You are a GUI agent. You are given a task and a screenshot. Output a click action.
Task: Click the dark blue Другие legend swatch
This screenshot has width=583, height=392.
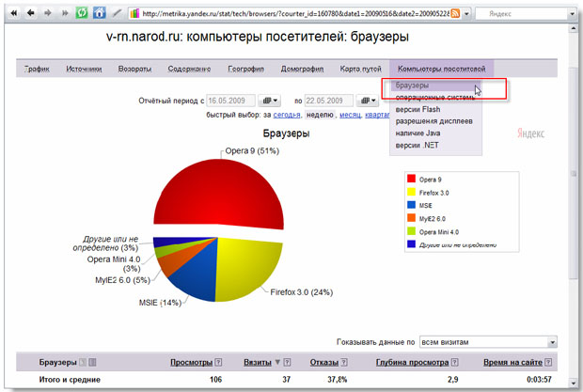411,244
